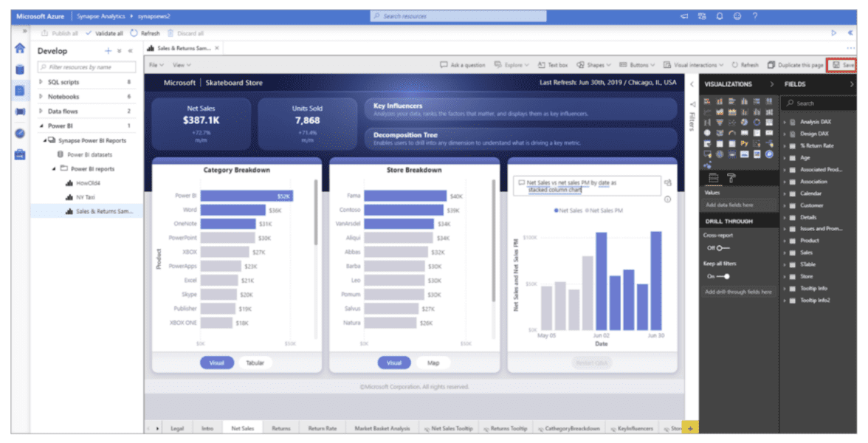Screen dimensions: 868x443
Task: Select the map visualization icon
Action: (707, 132)
